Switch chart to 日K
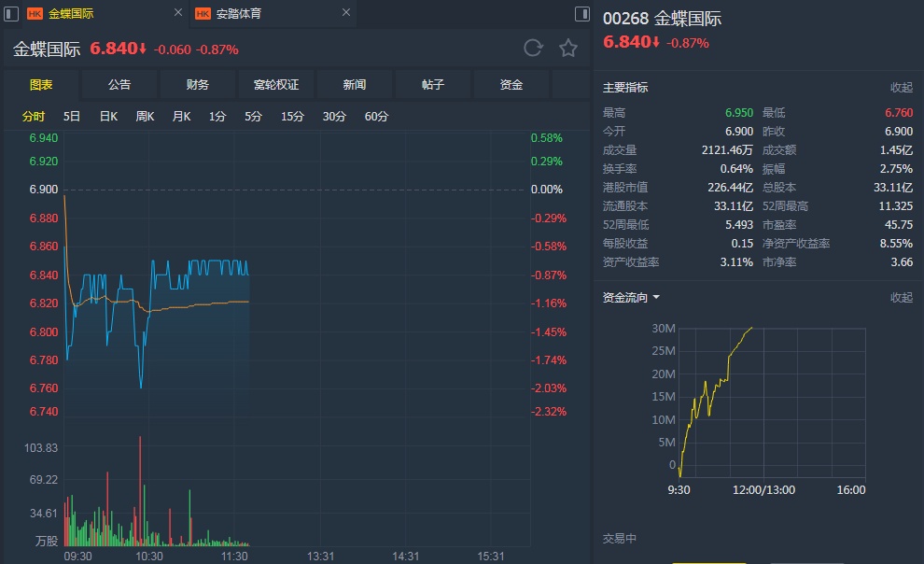 click(108, 116)
